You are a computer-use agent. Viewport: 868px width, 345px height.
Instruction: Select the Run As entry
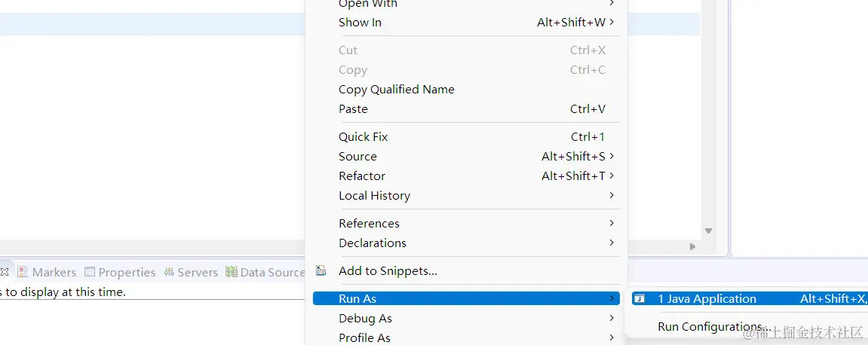(466, 298)
